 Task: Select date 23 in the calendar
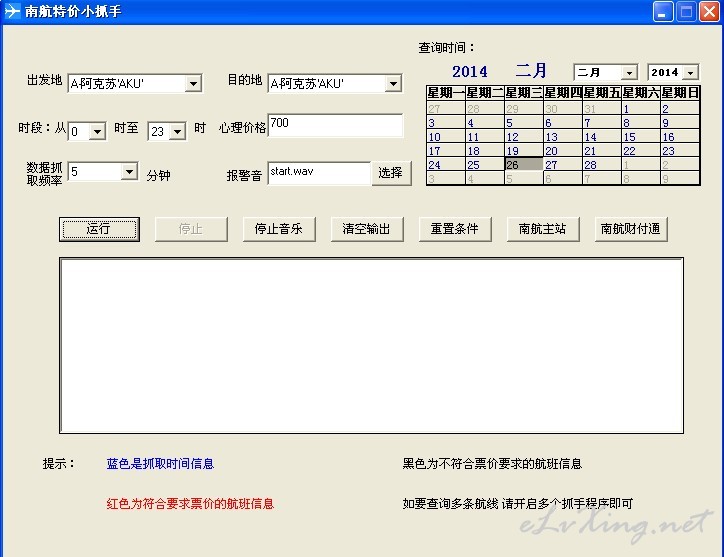(680, 151)
